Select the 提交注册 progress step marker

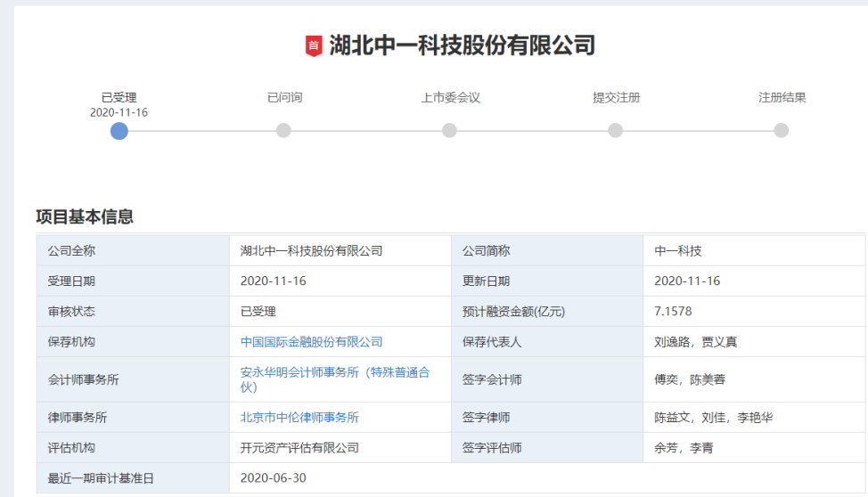(x=615, y=131)
